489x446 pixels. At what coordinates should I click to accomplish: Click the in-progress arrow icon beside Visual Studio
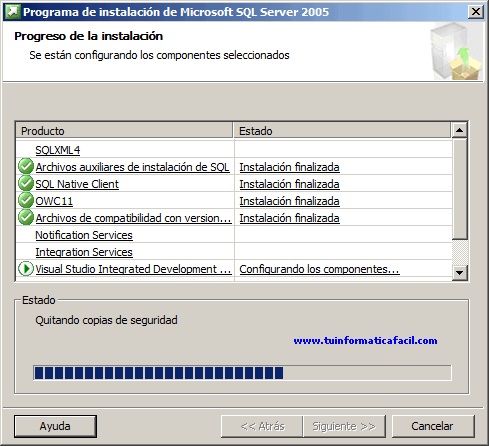(x=26, y=268)
